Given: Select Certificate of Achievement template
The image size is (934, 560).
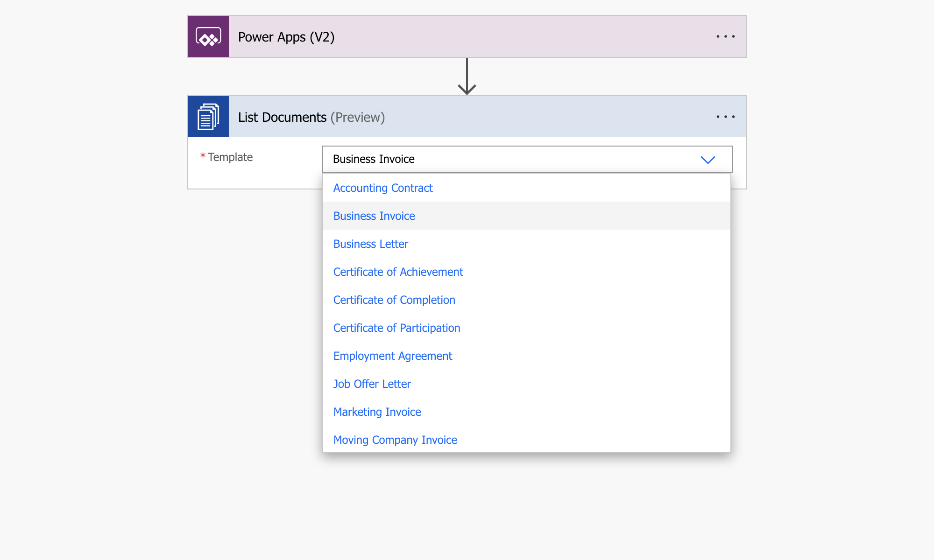Looking at the screenshot, I should (x=397, y=272).
